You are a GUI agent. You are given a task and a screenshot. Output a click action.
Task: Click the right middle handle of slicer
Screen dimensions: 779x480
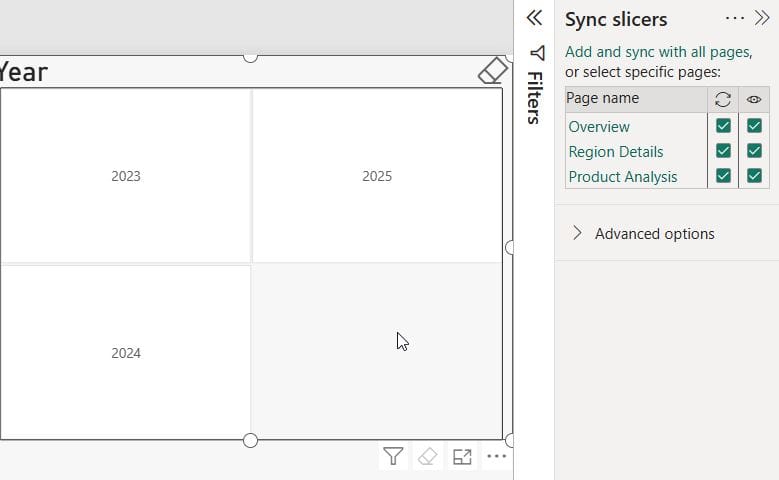509,247
